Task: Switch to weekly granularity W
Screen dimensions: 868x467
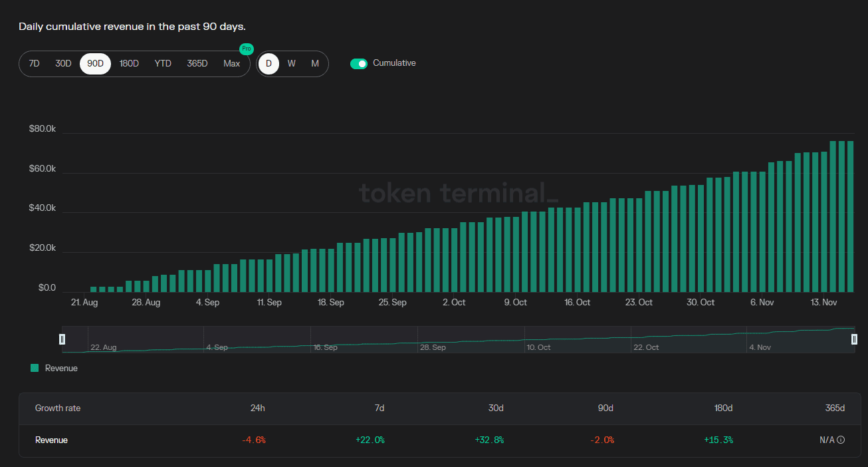Action: 291,64
